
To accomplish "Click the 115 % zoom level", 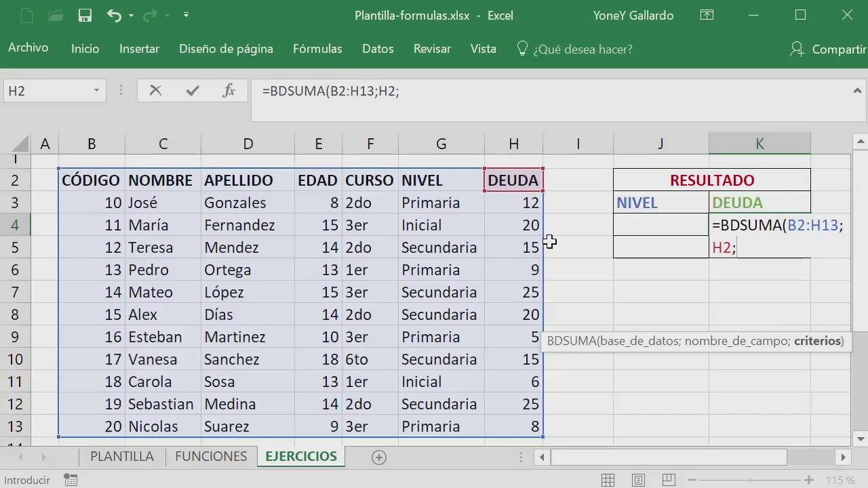I will 840,481.
